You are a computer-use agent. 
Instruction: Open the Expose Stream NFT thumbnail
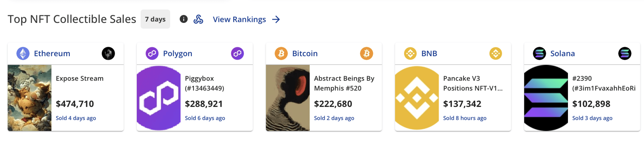[x=30, y=98]
